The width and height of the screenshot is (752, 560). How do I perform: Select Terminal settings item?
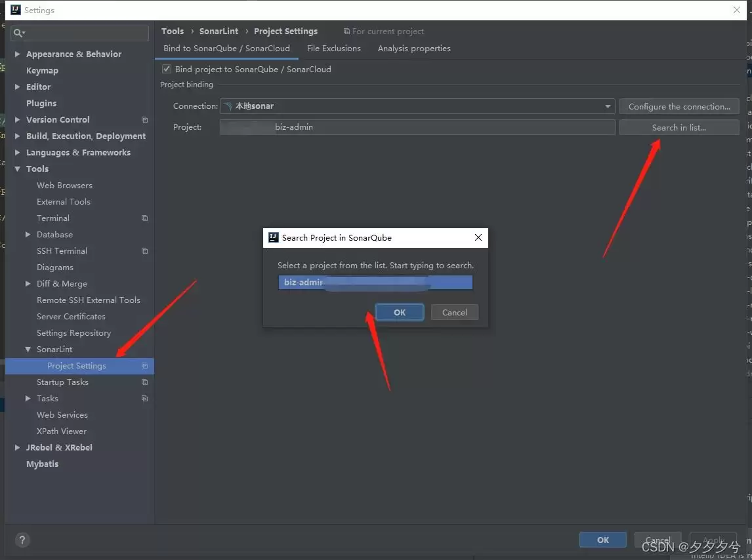[x=52, y=218]
